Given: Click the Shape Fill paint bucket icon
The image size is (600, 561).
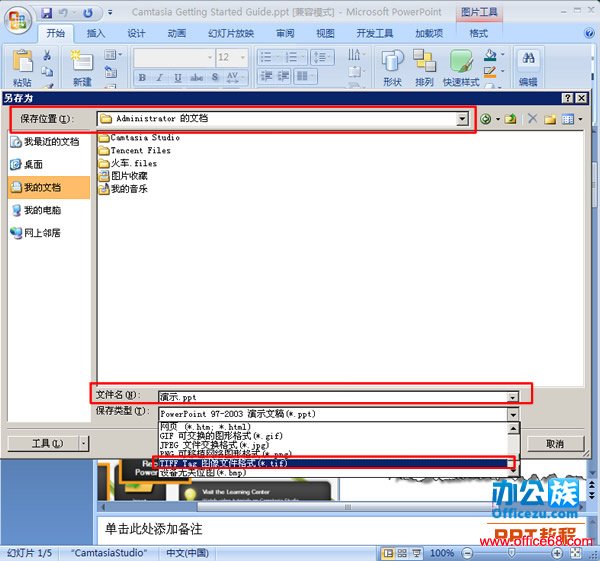Looking at the screenshot, I should (490, 55).
